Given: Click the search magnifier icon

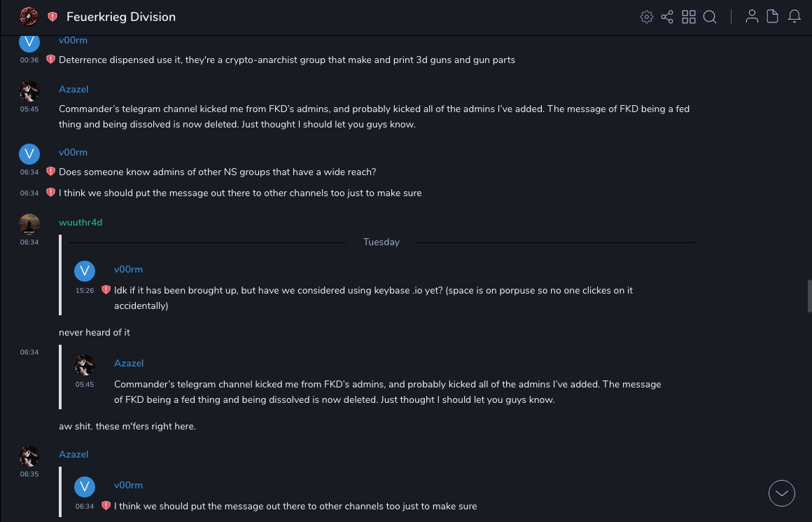Looking at the screenshot, I should coord(710,17).
